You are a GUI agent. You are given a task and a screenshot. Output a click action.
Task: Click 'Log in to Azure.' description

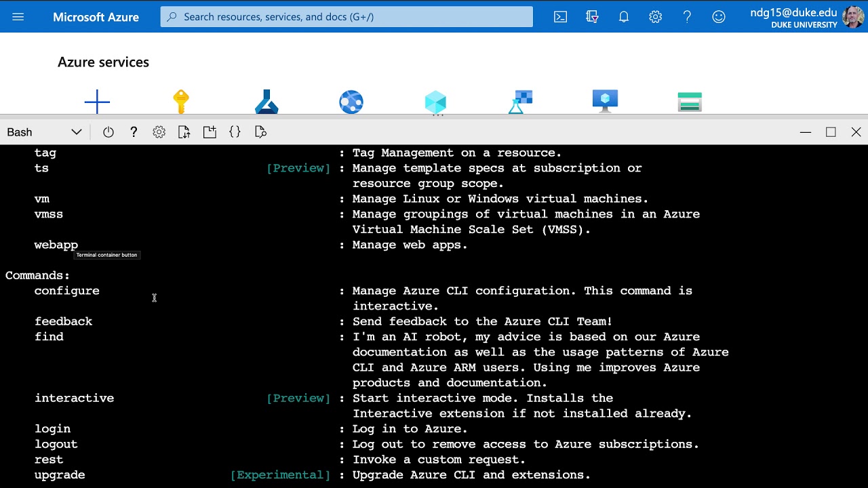click(410, 428)
